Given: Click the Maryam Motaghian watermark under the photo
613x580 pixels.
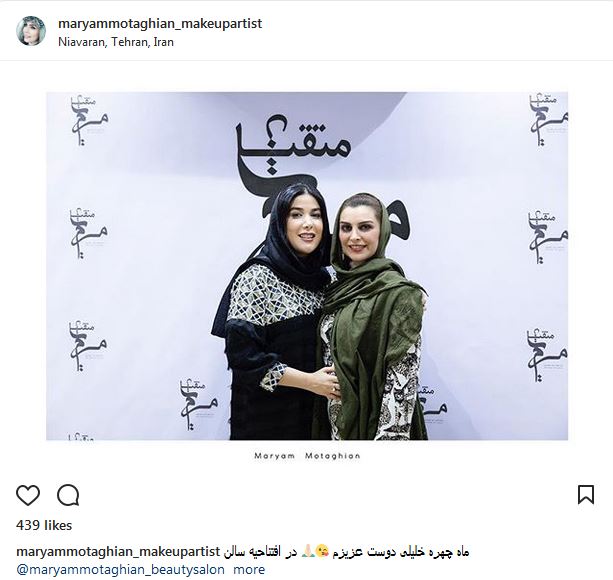Looking at the screenshot, I should pyautogui.click(x=307, y=456).
